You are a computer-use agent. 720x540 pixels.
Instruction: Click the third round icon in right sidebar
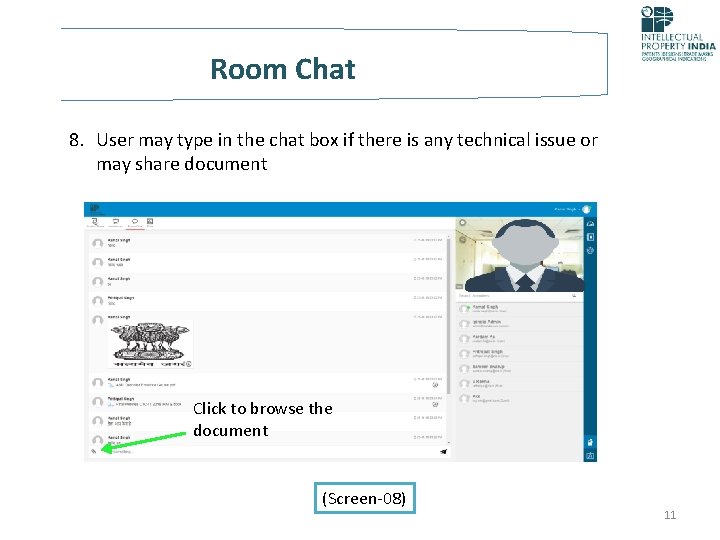(x=590, y=251)
